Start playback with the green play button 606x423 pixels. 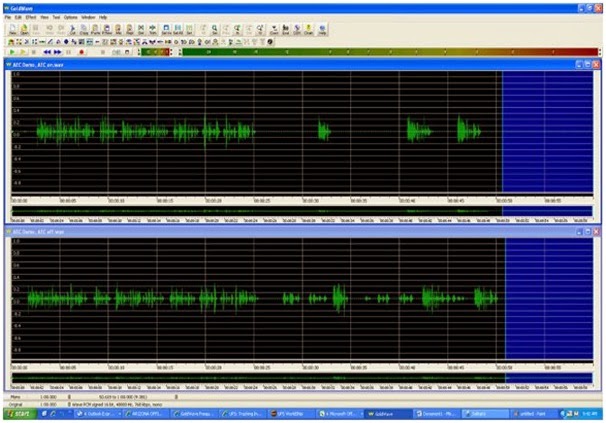(x=12, y=52)
